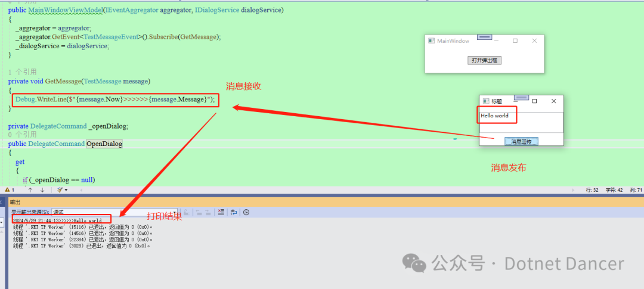Click IEventAggregator in the constructor parameters

132,10
